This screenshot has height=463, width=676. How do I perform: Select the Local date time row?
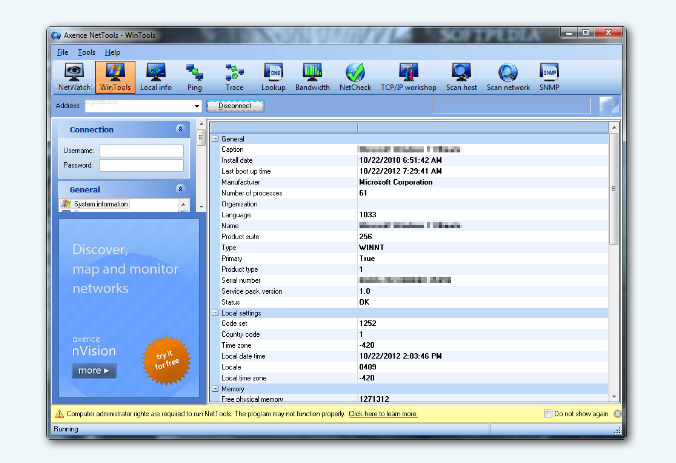click(414, 356)
